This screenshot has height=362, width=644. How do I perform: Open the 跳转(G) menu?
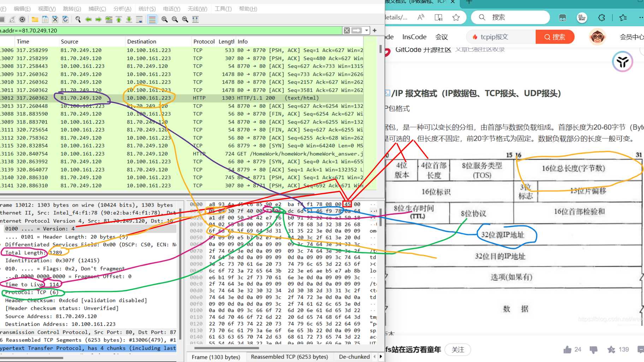[72, 9]
